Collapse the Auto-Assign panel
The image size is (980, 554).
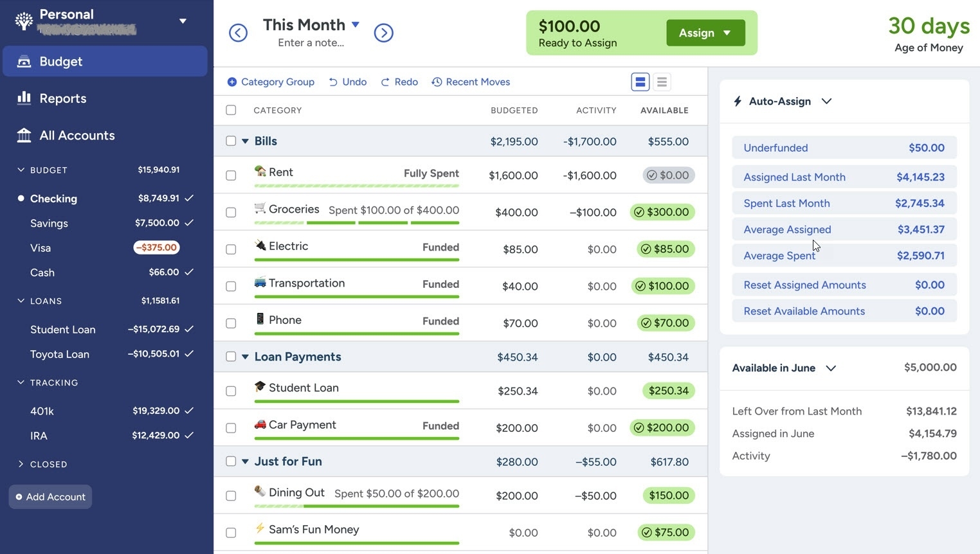pos(827,101)
